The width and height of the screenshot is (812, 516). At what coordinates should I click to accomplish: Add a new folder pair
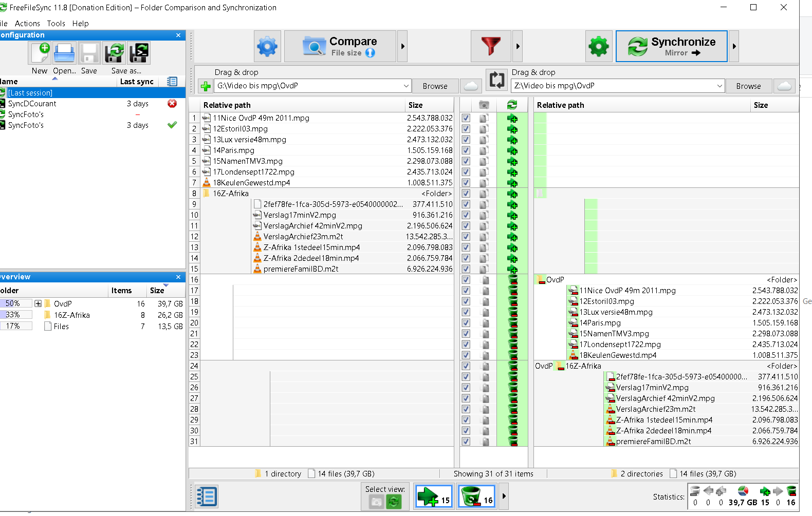point(206,86)
